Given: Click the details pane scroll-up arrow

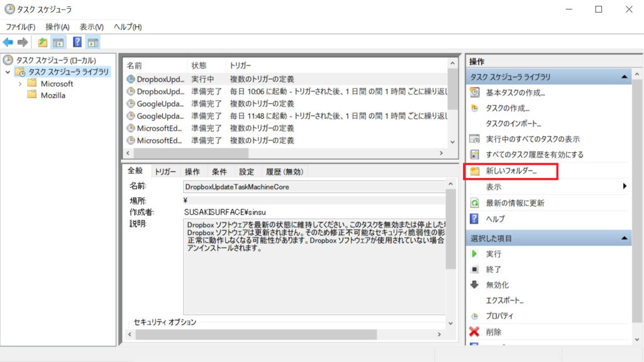Looking at the screenshot, I should 450,184.
